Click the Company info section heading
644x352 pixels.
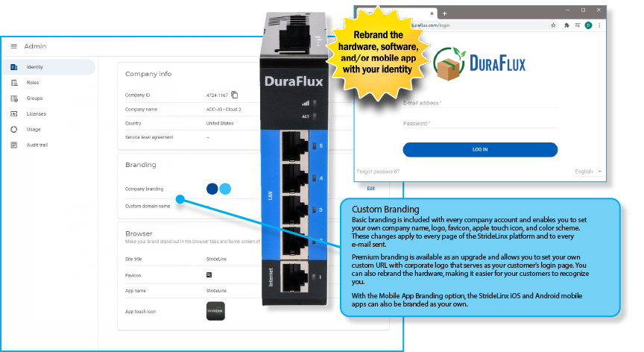point(148,74)
